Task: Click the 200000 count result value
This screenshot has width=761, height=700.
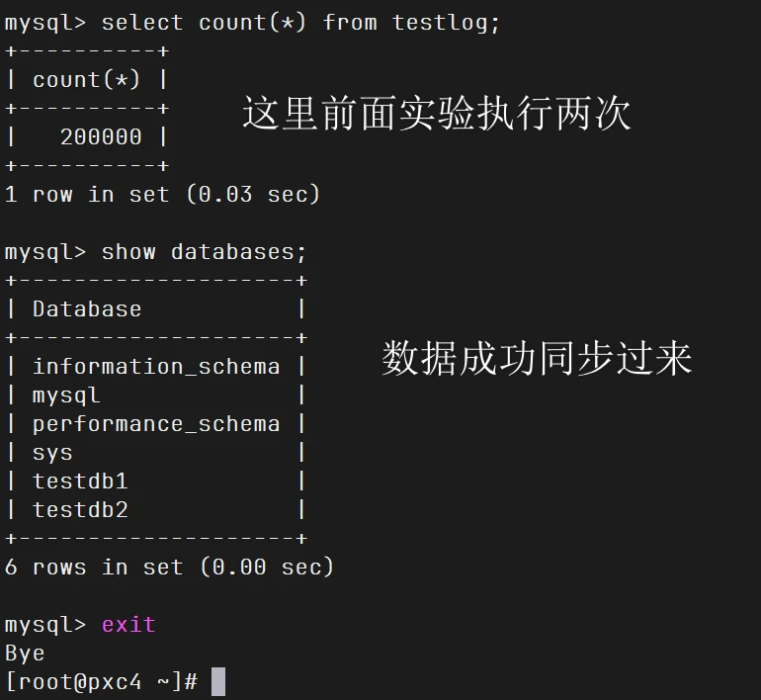Action: [x=101, y=136]
